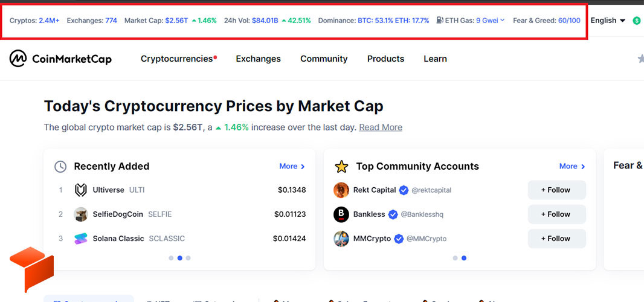Open the English language dropdown
This screenshot has height=302, width=644.
[x=608, y=20]
